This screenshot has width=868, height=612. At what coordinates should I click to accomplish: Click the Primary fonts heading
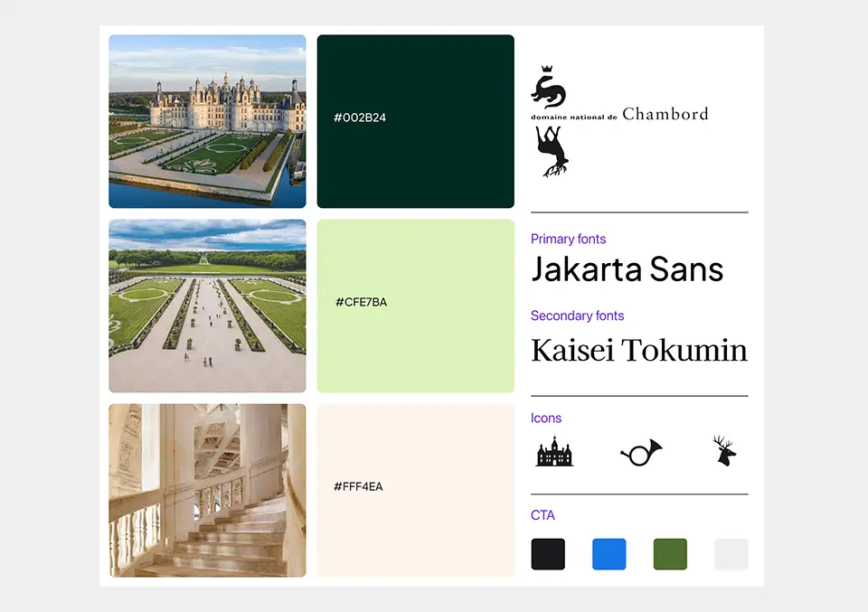[568, 240]
